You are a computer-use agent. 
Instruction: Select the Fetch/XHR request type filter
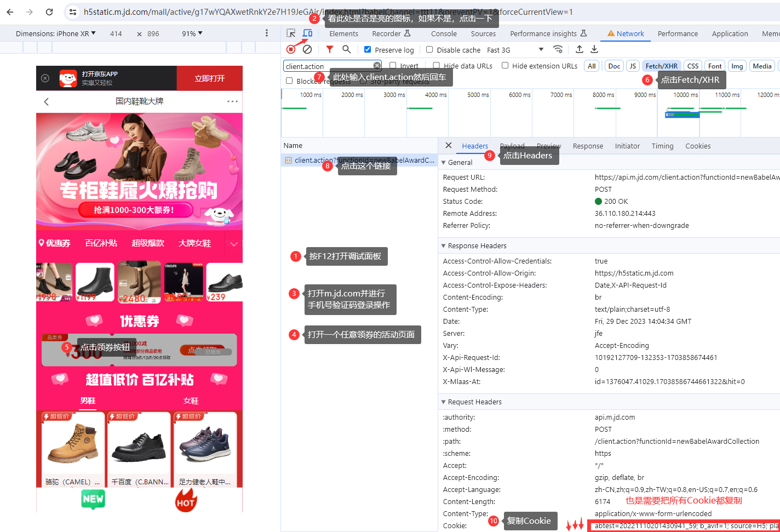661,66
